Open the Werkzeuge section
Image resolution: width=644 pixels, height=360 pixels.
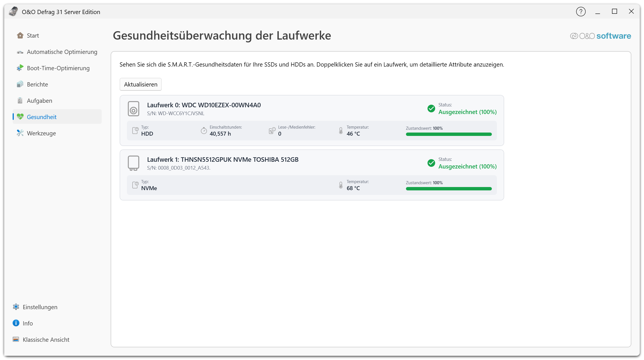pos(57,133)
